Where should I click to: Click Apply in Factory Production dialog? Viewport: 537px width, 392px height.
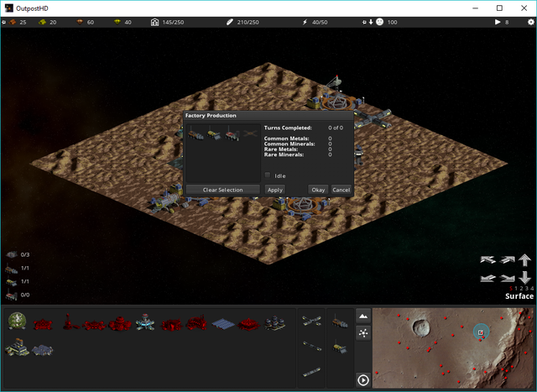point(275,190)
